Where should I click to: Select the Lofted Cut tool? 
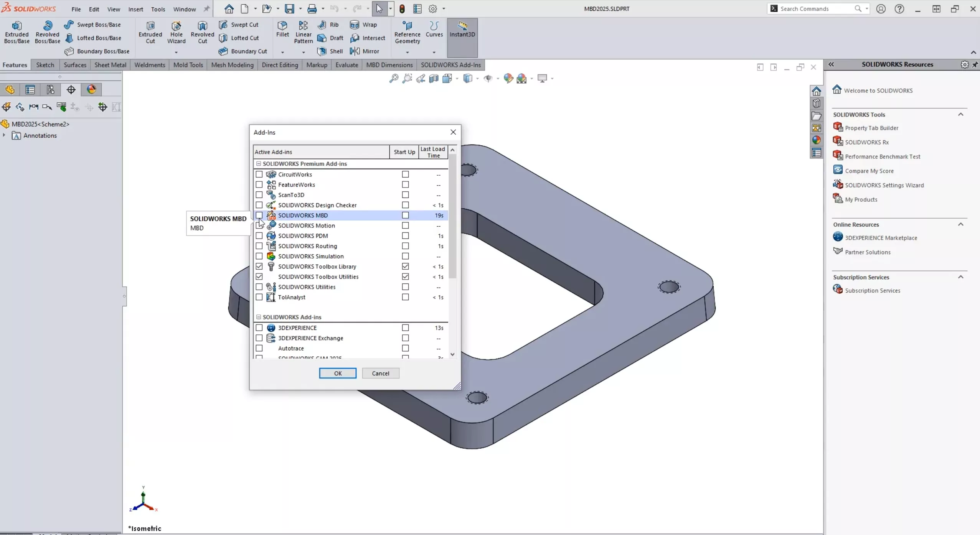[239, 38]
